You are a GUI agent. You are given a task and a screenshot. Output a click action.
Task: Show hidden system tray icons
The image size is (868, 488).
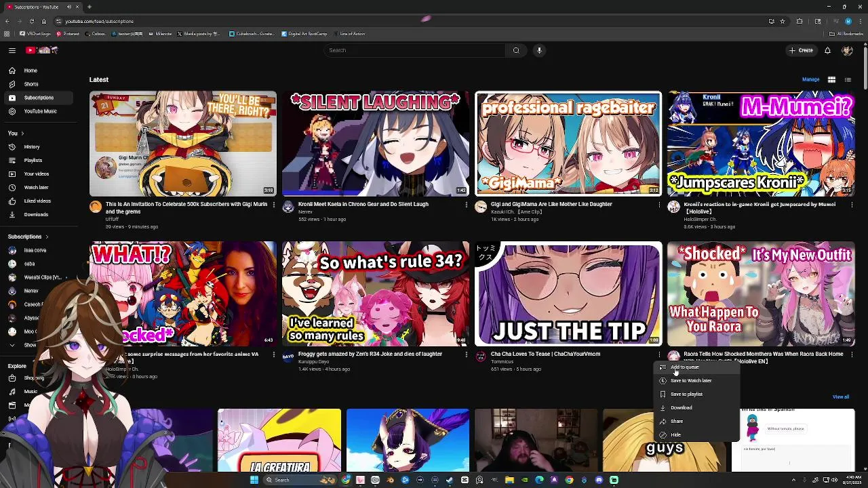(x=793, y=480)
